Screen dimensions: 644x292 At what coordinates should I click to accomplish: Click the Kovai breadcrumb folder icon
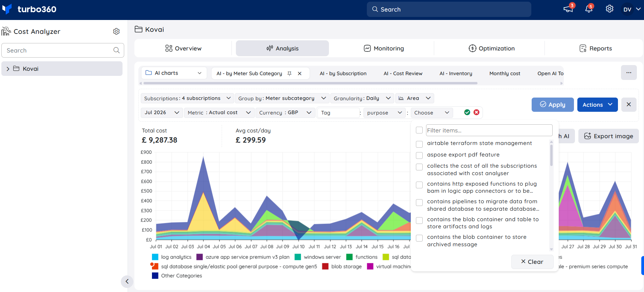click(x=138, y=29)
